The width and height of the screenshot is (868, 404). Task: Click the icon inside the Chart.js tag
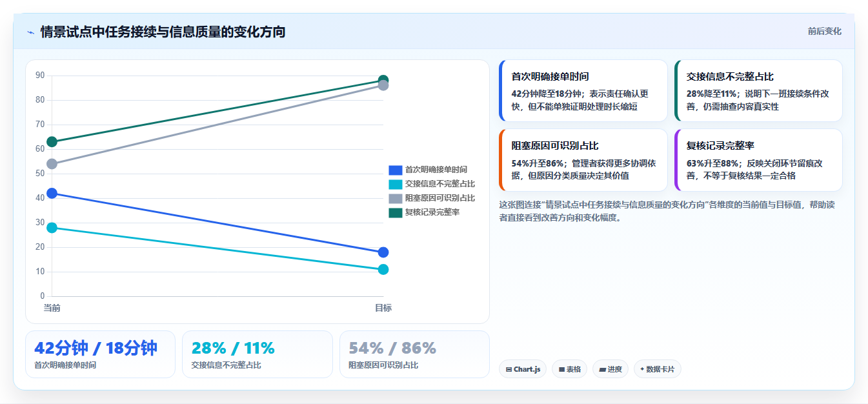pyautogui.click(x=509, y=370)
